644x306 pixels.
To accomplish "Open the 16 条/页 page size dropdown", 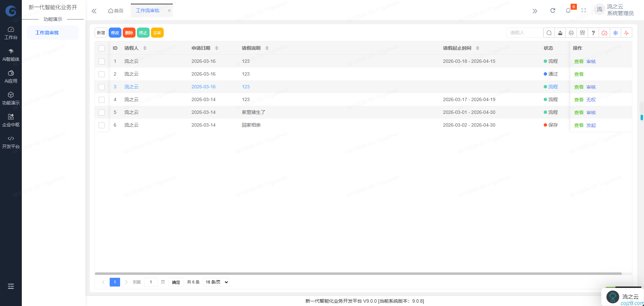I will click(x=217, y=282).
